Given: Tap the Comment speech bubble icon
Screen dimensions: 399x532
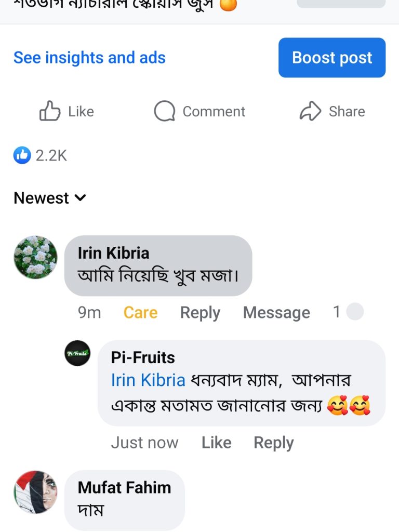Looking at the screenshot, I should [164, 112].
